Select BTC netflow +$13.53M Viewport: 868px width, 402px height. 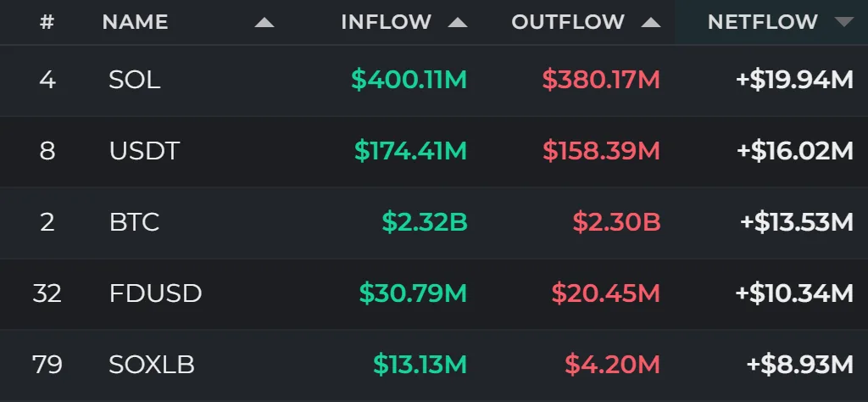pyautogui.click(x=797, y=222)
